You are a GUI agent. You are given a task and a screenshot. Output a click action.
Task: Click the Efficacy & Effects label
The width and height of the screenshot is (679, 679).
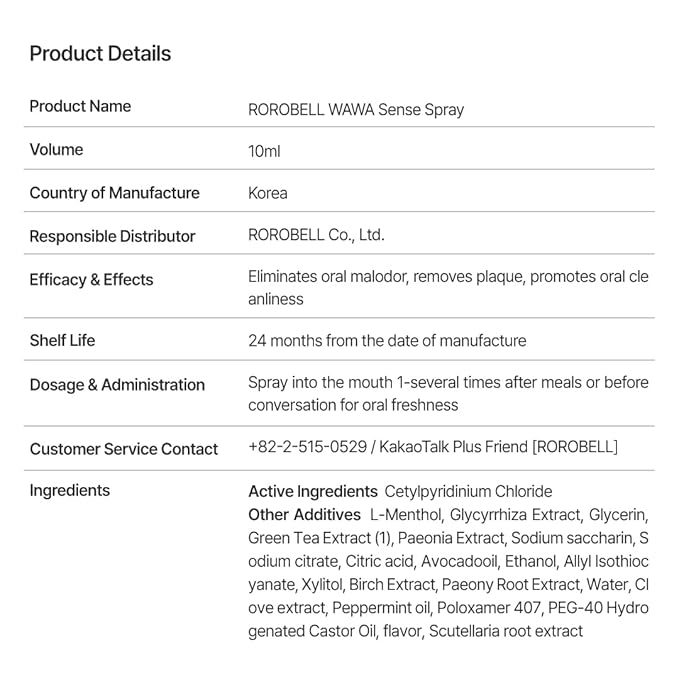(x=91, y=279)
